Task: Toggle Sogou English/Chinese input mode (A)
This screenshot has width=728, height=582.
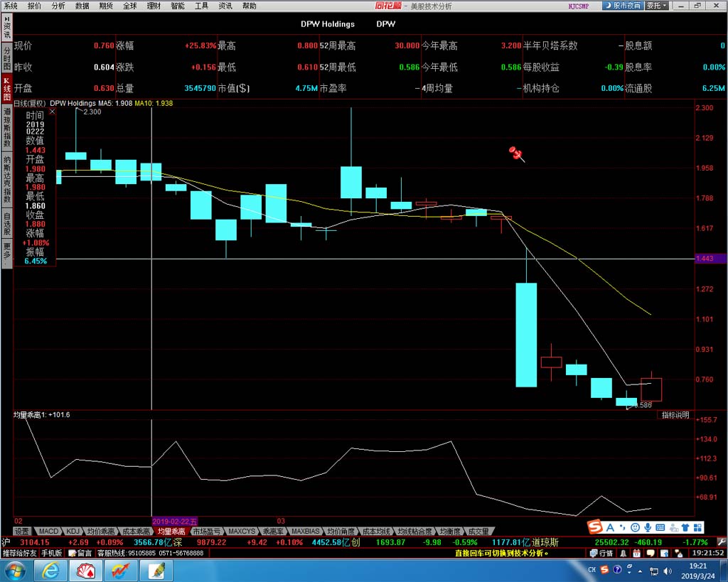Action: click(x=610, y=528)
